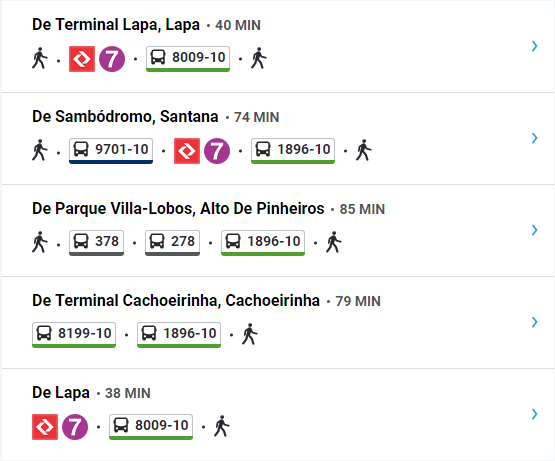This screenshot has width=555, height=461.
Task: Open De Parque Villa-Lobos, Alto De Pinheiros title
Action: click(178, 209)
